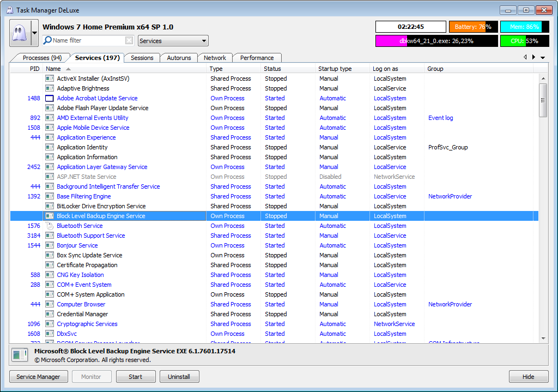Click the ghost application logo icon
The height and width of the screenshot is (392, 558).
[20, 33]
